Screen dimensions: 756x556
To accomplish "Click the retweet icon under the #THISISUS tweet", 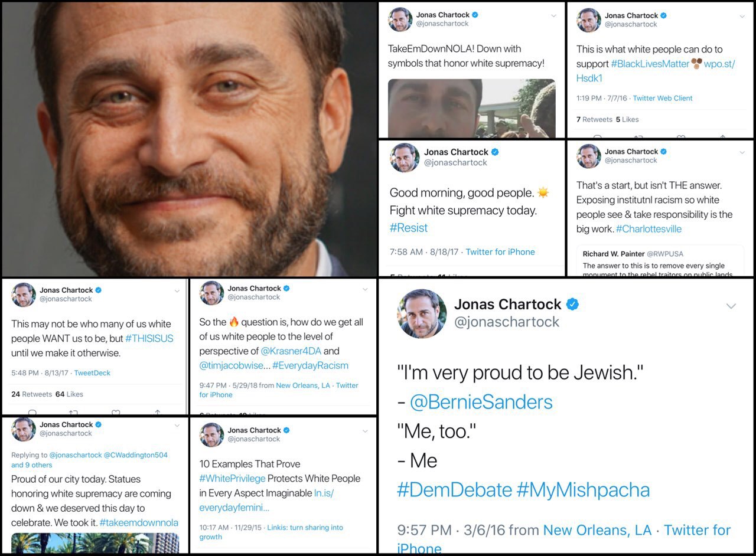I will click(74, 413).
